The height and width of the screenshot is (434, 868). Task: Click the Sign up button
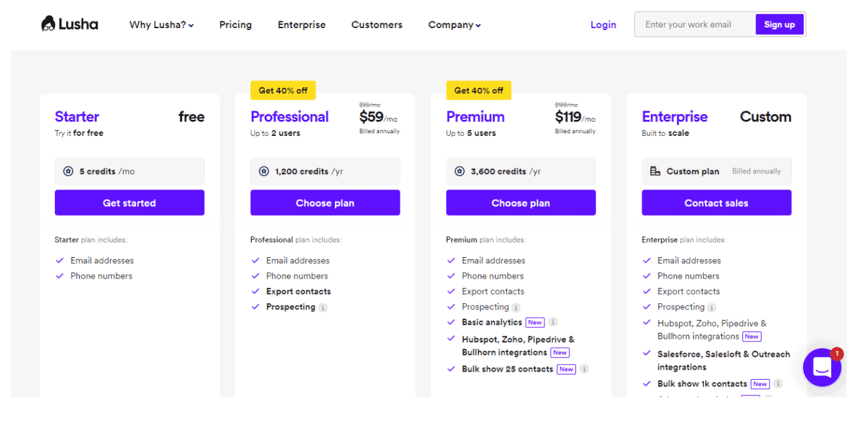click(780, 25)
